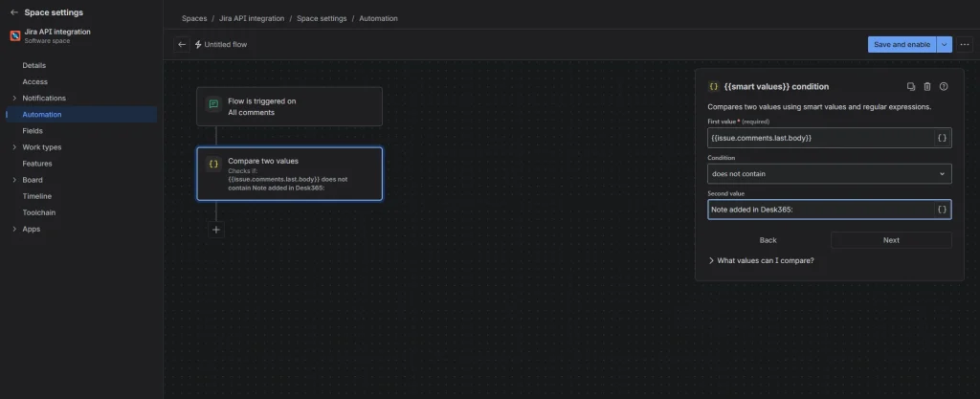
Task: Click braces icon in condition panel header
Action: pos(714,87)
